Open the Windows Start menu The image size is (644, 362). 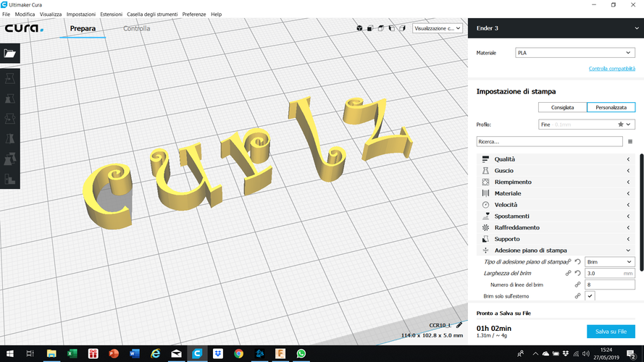[x=10, y=353]
